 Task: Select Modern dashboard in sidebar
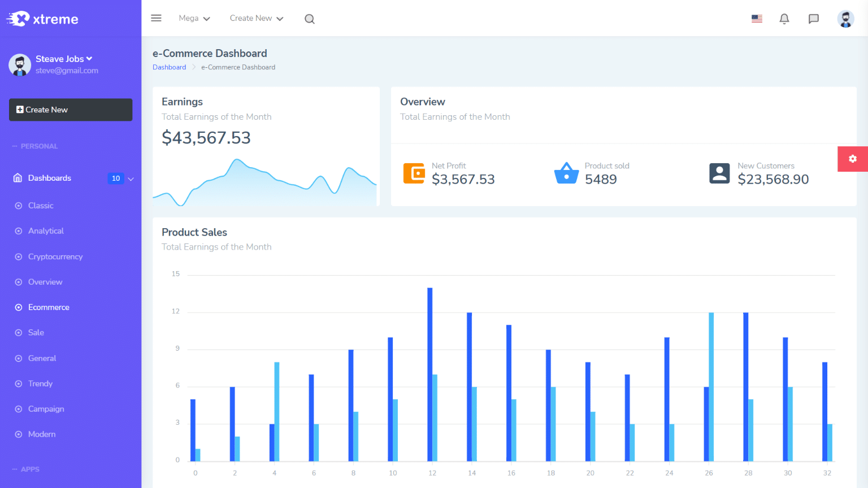point(42,434)
